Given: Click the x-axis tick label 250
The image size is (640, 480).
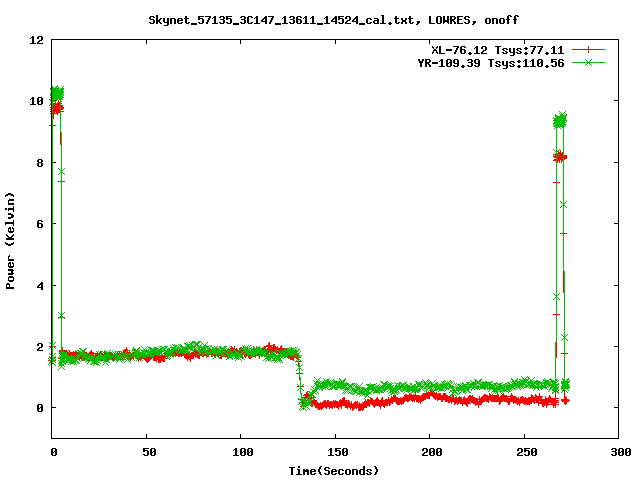Looking at the screenshot, I should 527,452.
